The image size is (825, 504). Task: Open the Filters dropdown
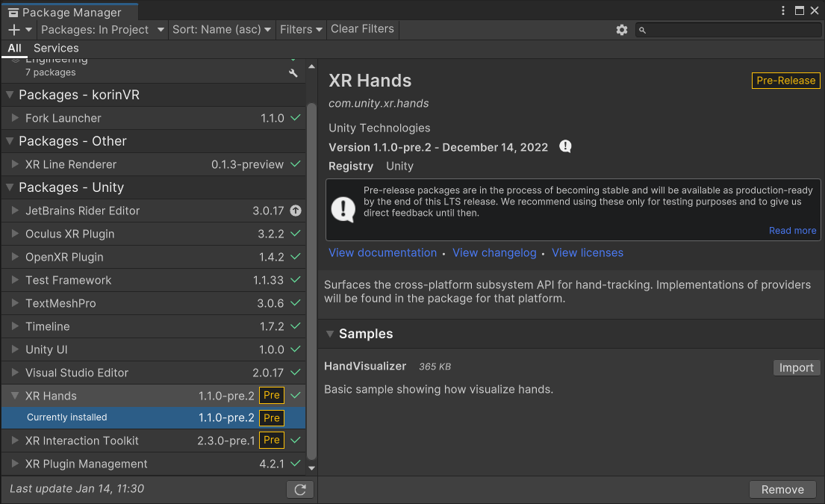click(301, 30)
